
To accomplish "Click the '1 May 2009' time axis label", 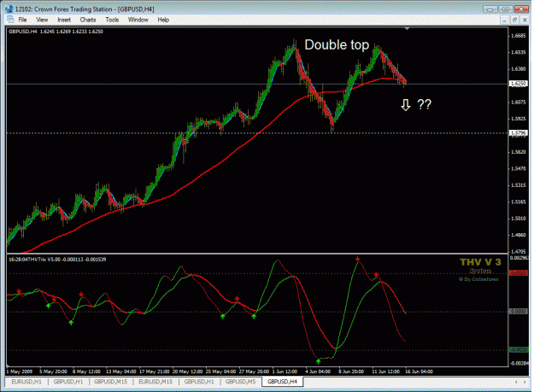I will [20, 372].
